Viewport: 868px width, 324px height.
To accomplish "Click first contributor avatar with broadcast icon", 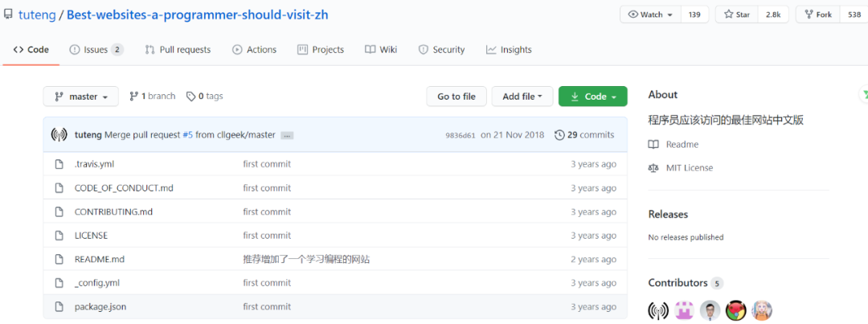I will pyautogui.click(x=658, y=310).
